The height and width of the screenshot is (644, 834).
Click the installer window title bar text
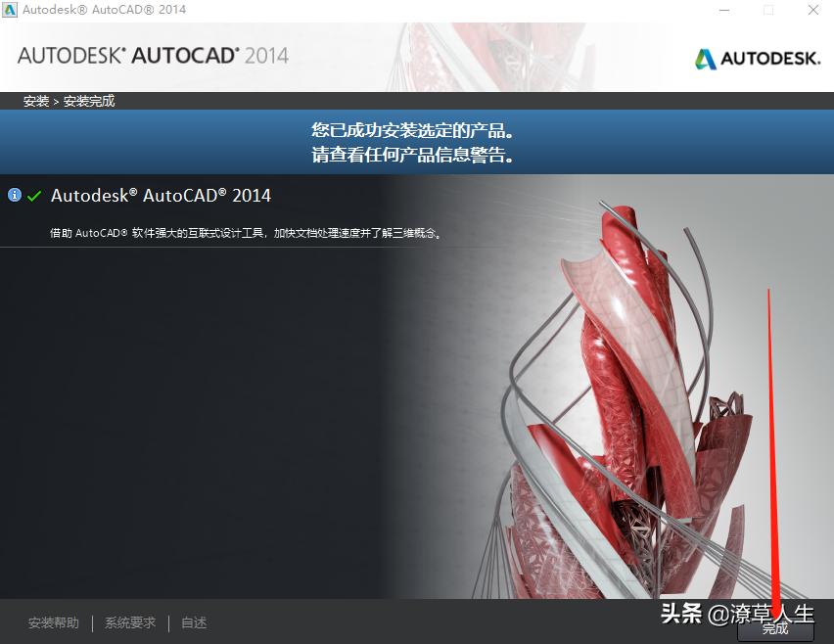[103, 10]
